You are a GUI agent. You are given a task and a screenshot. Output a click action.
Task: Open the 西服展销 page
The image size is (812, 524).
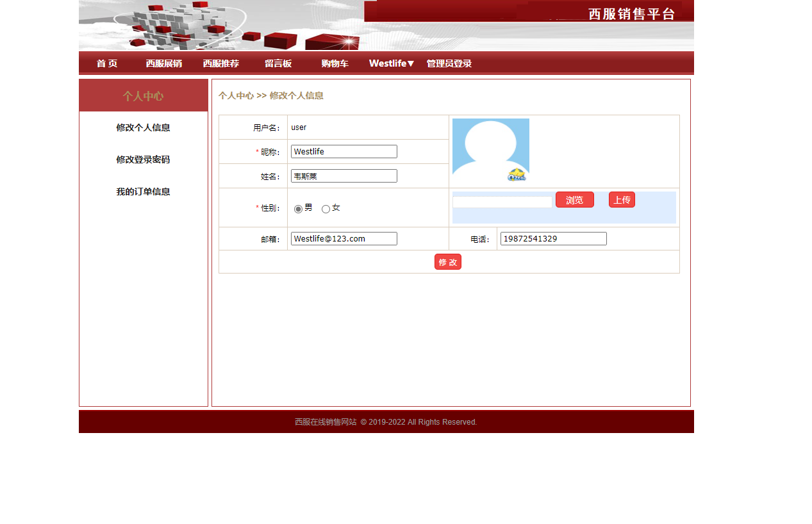165,63
